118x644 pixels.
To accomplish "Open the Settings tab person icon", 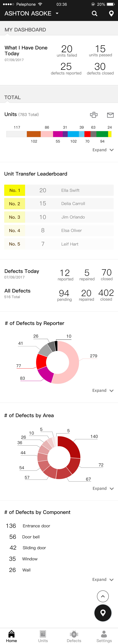I will pyautogui.click(x=104, y=634).
